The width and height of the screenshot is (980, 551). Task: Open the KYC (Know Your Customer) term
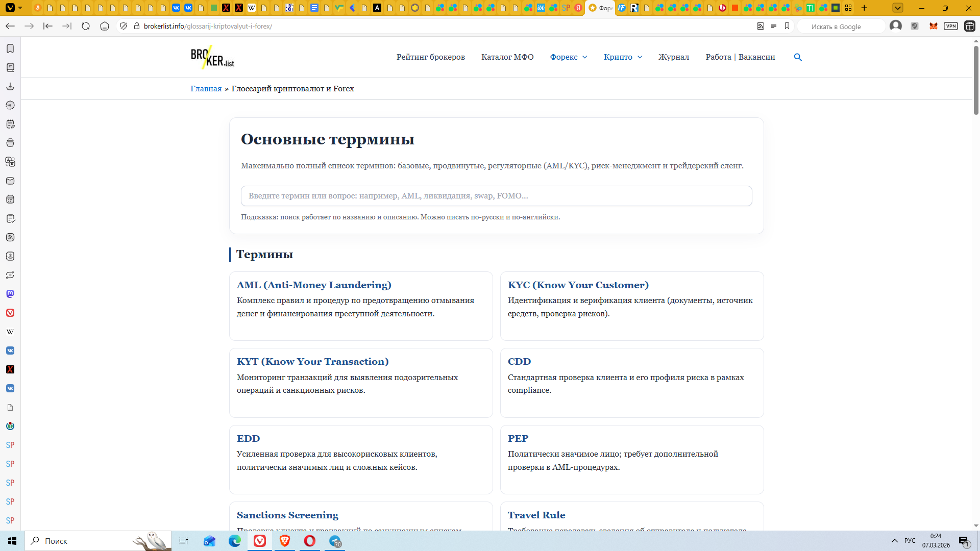[x=578, y=285]
